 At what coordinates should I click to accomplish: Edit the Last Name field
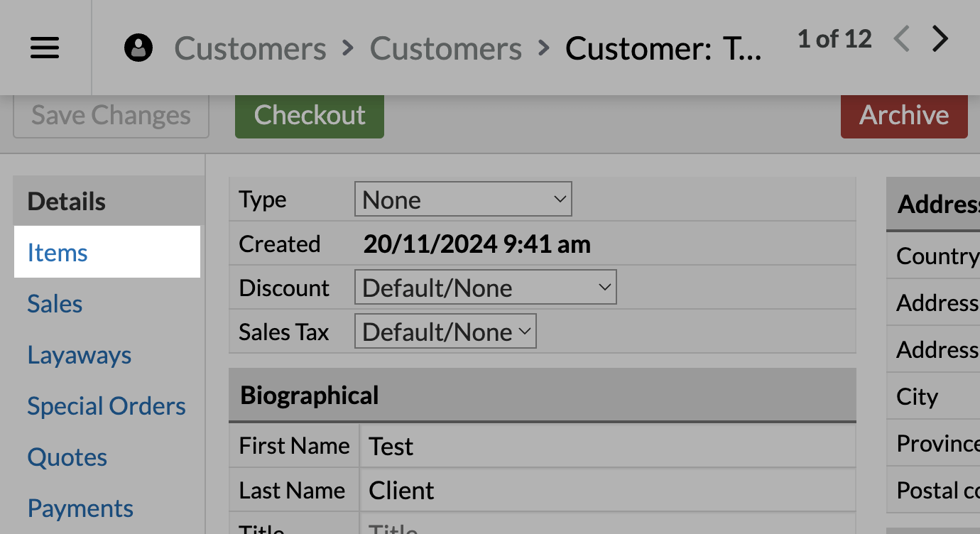click(x=608, y=490)
